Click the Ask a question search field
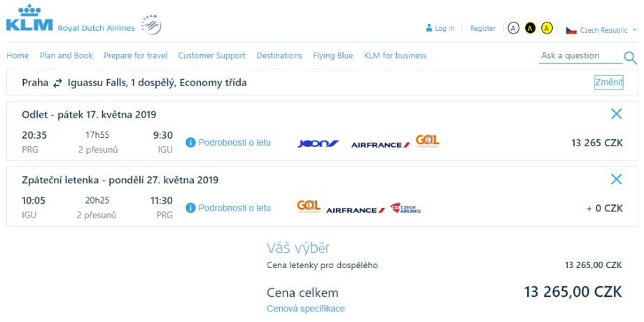The height and width of the screenshot is (322, 644). 578,55
